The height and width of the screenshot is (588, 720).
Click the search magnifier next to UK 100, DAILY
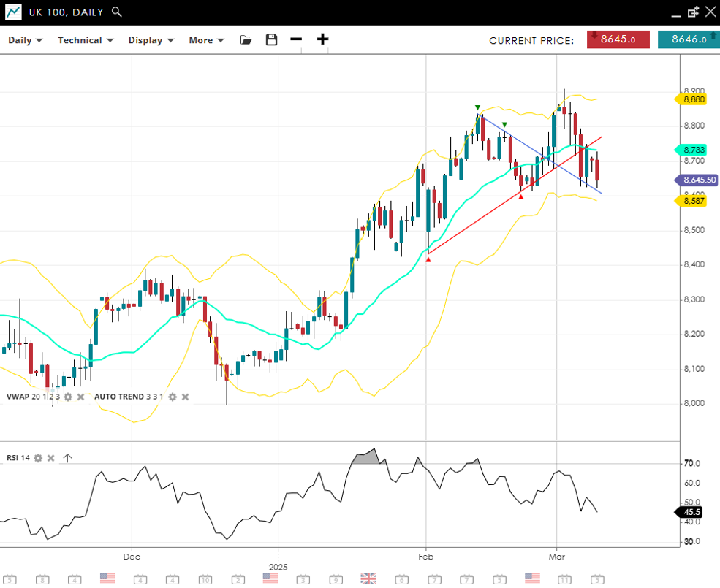[x=117, y=12]
